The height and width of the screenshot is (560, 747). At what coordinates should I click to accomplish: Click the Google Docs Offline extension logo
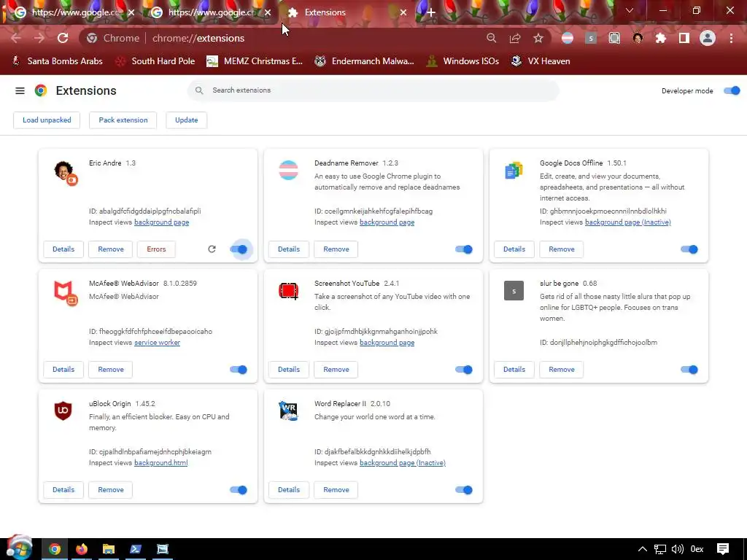tap(514, 170)
